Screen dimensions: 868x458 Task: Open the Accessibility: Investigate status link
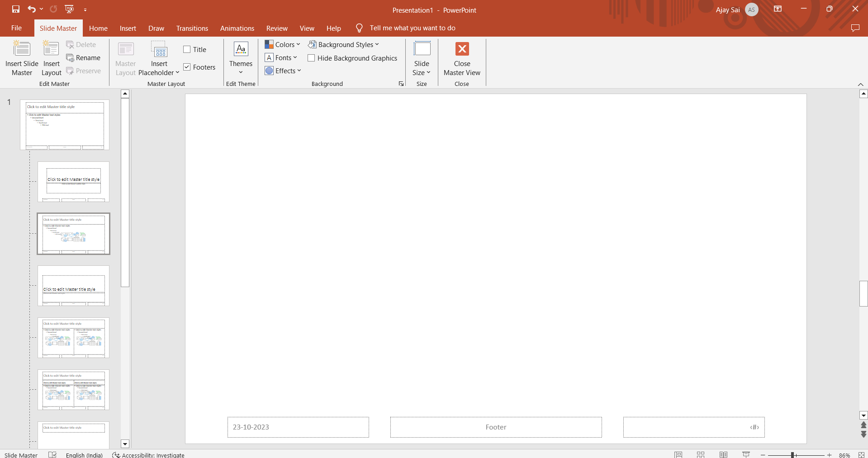tap(148, 455)
